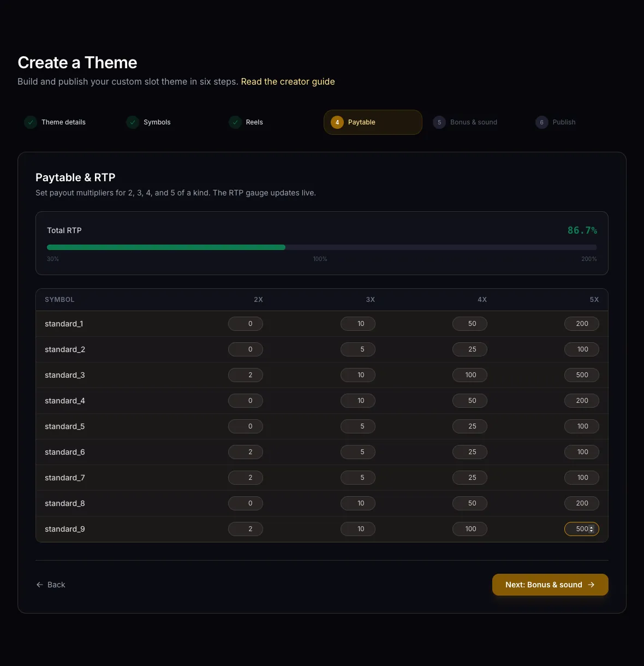644x666 pixels.
Task: Focus the standard_1 2X payout field
Action: (246, 324)
